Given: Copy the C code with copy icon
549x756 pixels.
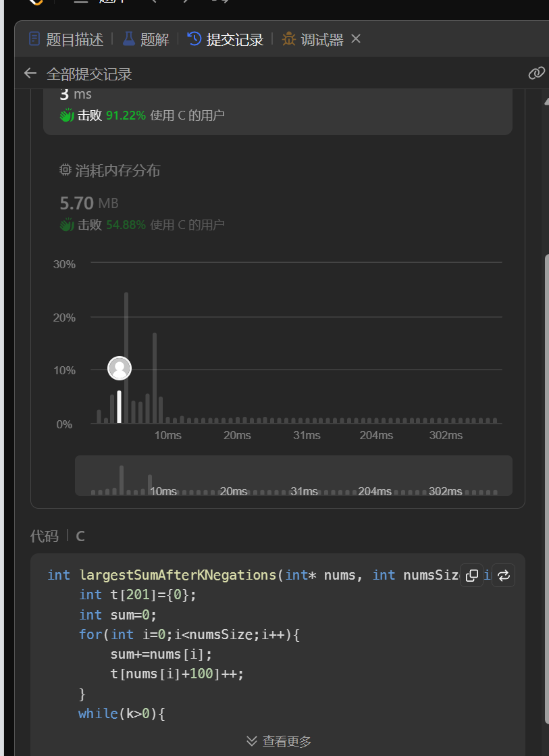Looking at the screenshot, I should coord(472,576).
